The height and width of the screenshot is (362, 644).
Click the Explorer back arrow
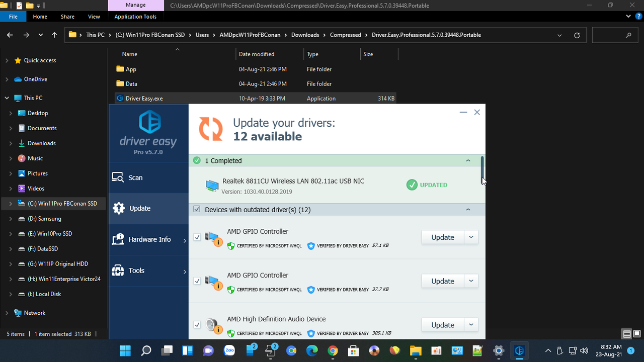click(10, 35)
